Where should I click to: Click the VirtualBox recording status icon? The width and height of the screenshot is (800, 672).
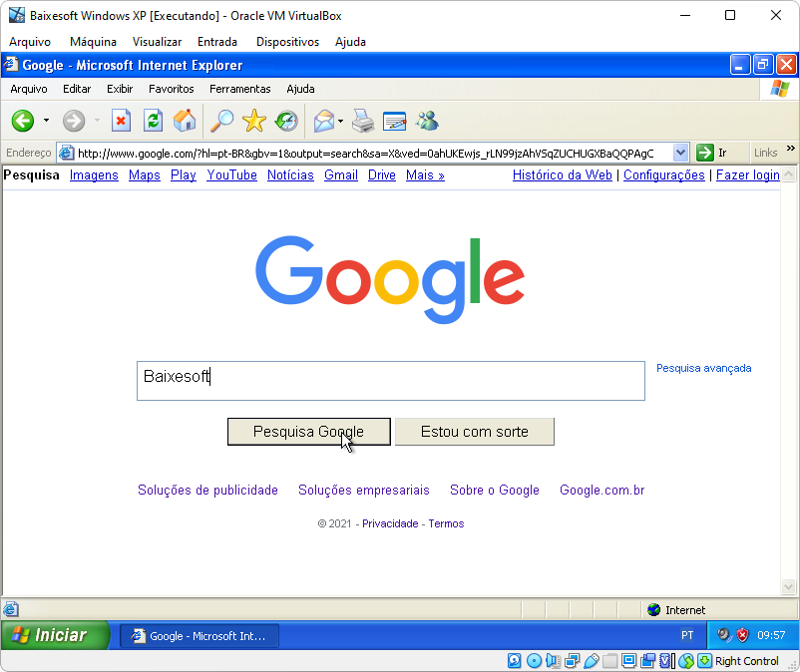648,661
